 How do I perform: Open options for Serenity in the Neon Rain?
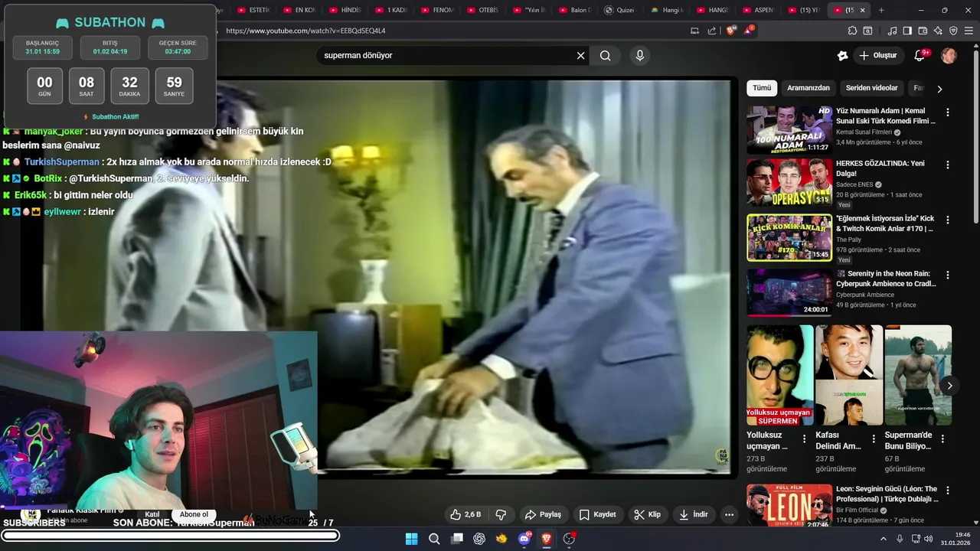(x=948, y=275)
